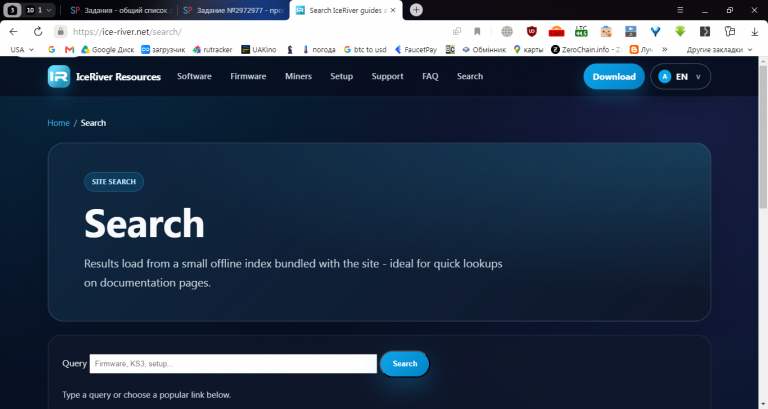Click the media floppy extension icon
This screenshot has height=409, width=768.
[x=631, y=32]
